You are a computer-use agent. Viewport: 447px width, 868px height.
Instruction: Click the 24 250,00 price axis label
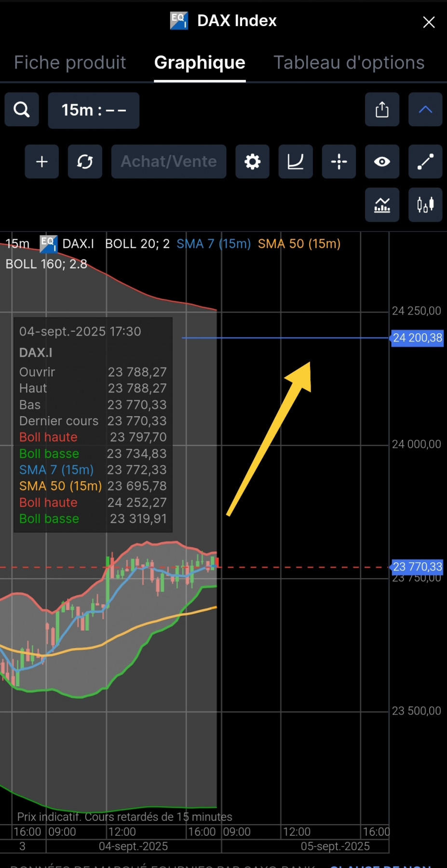click(417, 311)
